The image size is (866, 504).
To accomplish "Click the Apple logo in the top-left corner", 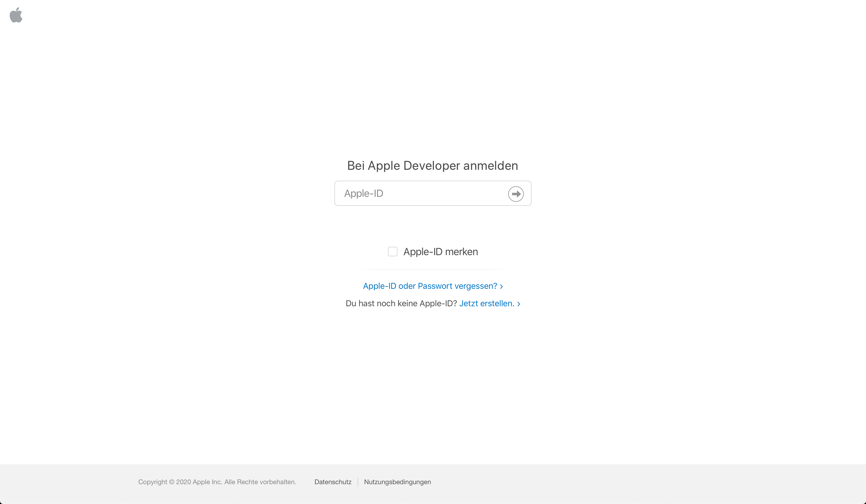I will [16, 15].
